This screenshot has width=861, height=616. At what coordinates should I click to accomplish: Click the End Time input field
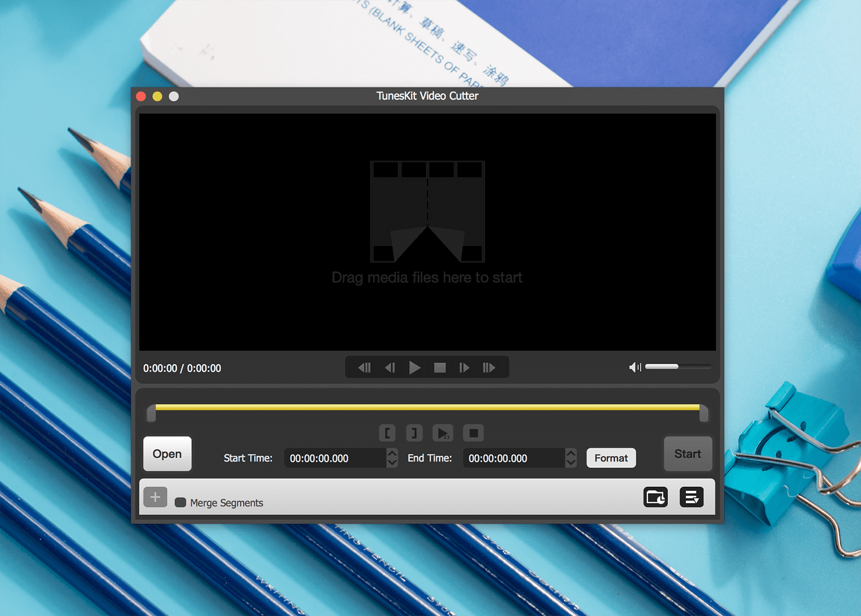(514, 458)
